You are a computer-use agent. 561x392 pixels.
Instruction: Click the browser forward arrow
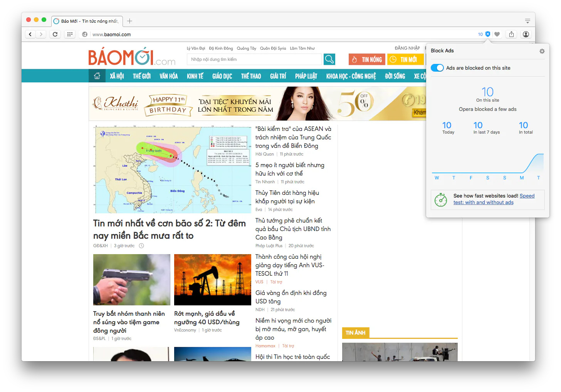[x=41, y=34]
